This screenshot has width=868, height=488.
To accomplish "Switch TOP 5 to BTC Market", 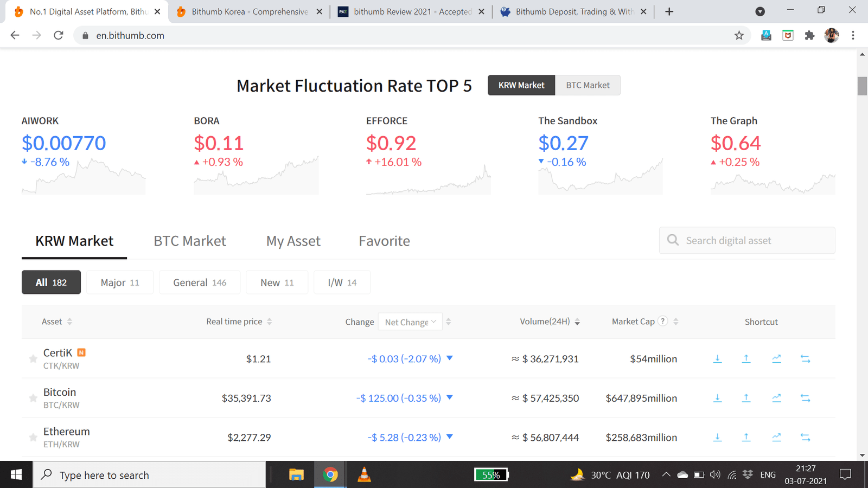I will pos(588,85).
